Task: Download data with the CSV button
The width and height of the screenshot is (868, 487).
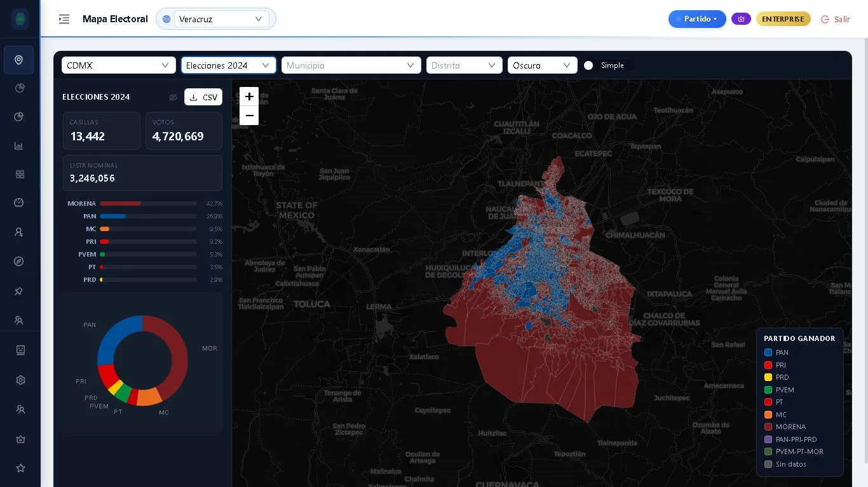Action: pos(203,97)
